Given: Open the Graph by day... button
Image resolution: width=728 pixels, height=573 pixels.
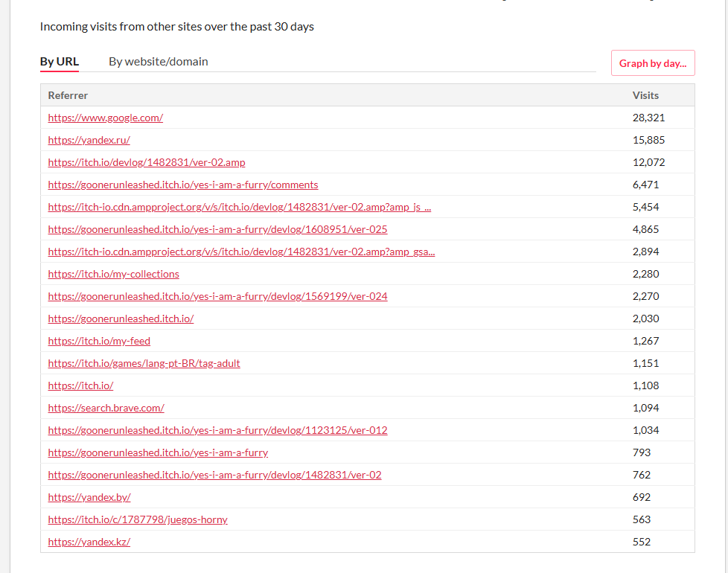Looking at the screenshot, I should tap(653, 63).
